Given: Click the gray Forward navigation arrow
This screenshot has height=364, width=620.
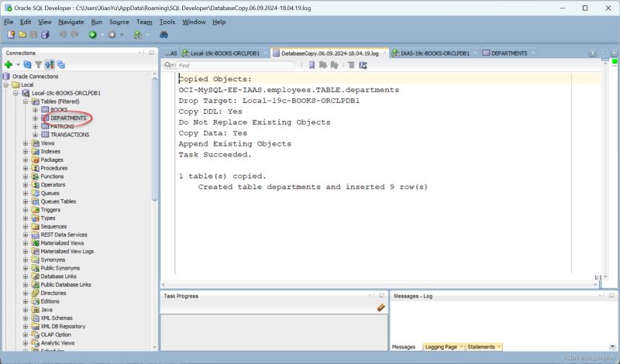Looking at the screenshot, I should pos(112,35).
